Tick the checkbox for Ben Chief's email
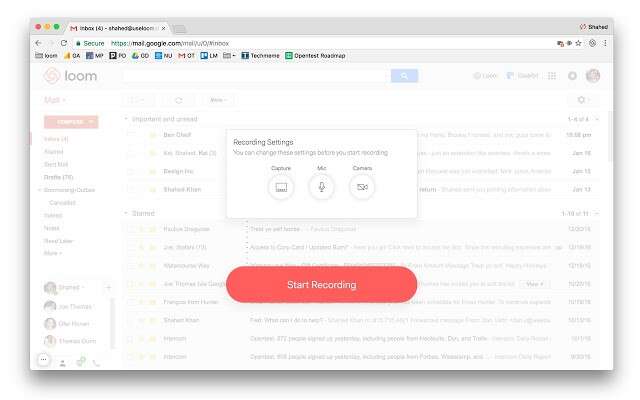Image resolution: width=640 pixels, height=400 pixels. 130,134
